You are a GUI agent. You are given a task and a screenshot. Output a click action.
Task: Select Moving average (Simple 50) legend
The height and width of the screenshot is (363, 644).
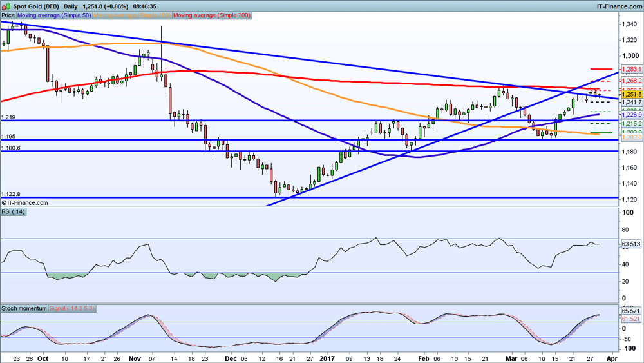pyautogui.click(x=54, y=15)
